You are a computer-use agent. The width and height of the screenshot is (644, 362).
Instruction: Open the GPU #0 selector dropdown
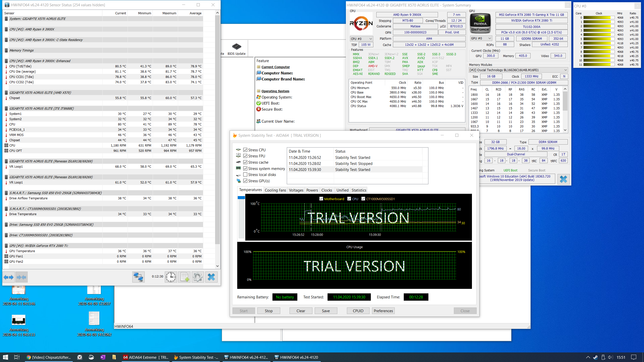[481, 38]
